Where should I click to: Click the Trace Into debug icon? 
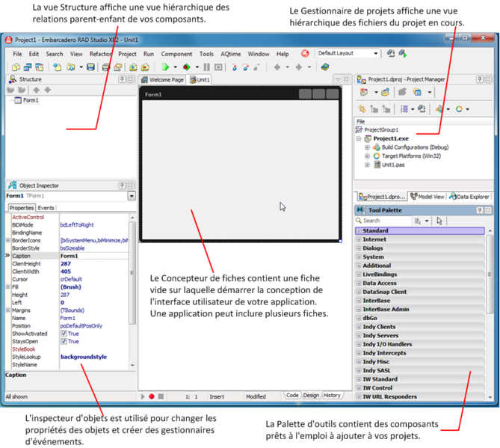point(235,67)
